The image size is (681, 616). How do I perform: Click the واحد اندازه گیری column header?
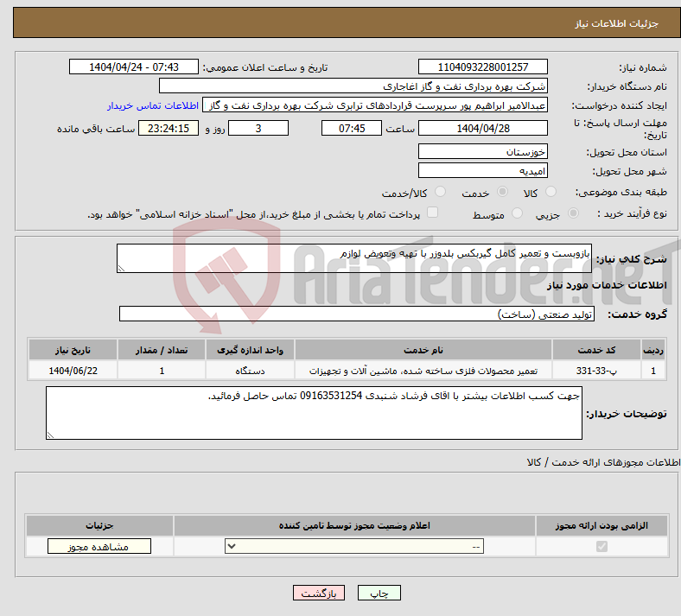pos(250,350)
